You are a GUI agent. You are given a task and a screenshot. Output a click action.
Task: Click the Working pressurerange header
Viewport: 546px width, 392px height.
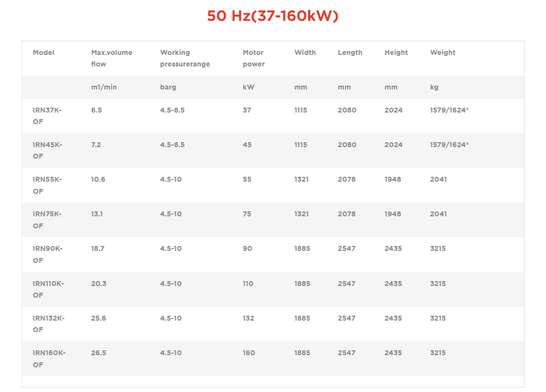pos(185,58)
